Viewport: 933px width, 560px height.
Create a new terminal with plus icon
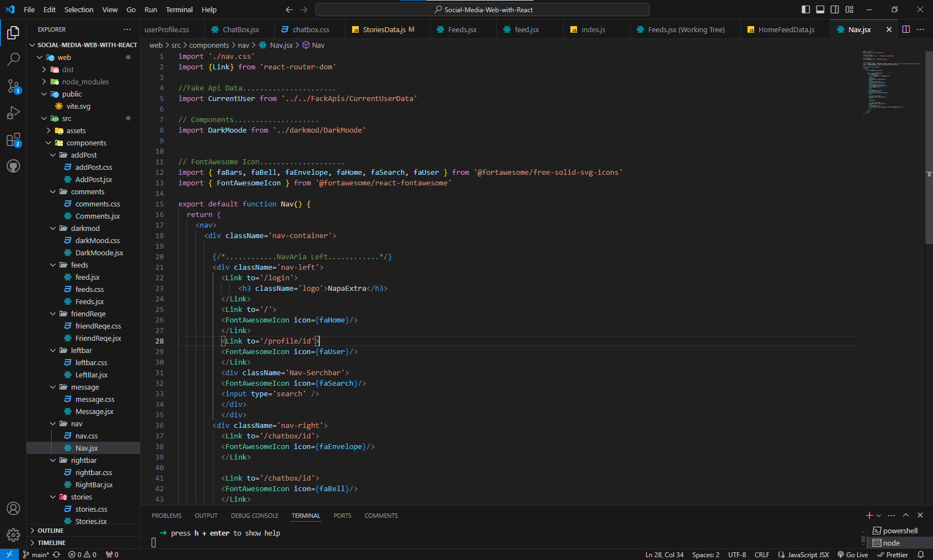point(869,516)
